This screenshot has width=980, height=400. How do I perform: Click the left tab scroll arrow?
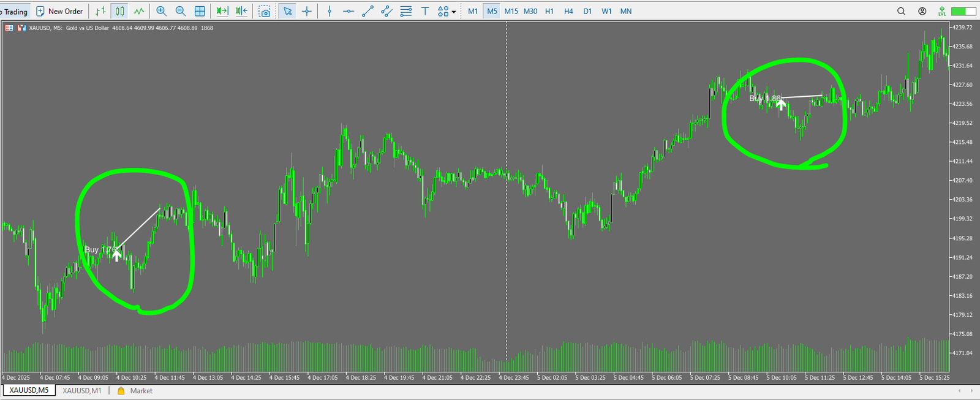pos(959,390)
